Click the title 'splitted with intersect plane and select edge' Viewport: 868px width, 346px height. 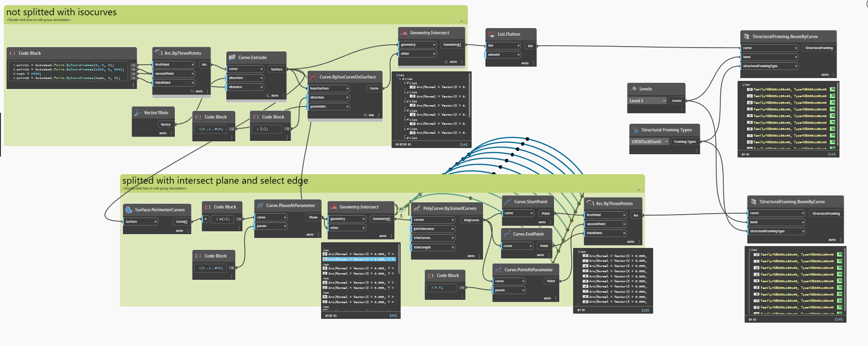215,180
